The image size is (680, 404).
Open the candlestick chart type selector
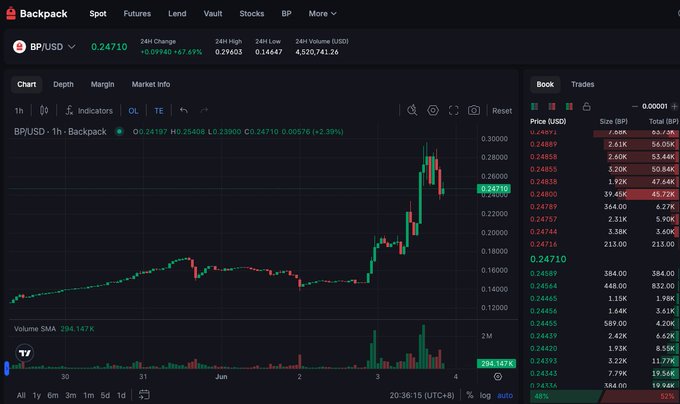tap(44, 111)
